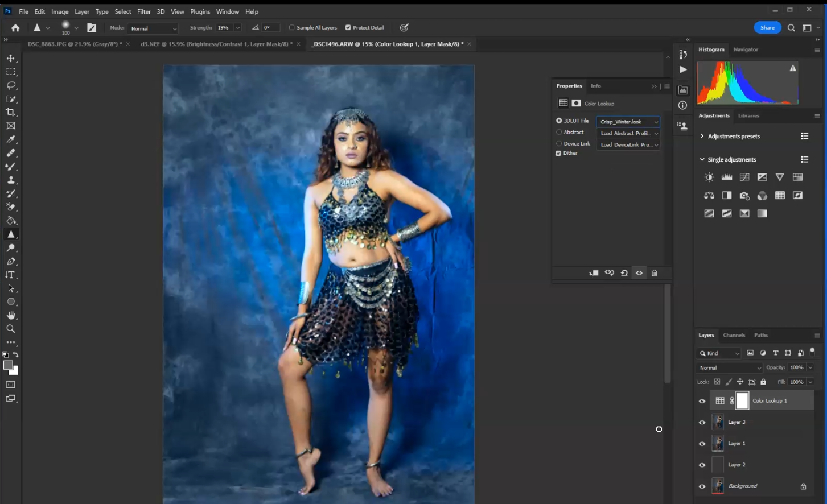Hide the Layer 3 layer
This screenshot has height=504, width=827.
(x=702, y=422)
